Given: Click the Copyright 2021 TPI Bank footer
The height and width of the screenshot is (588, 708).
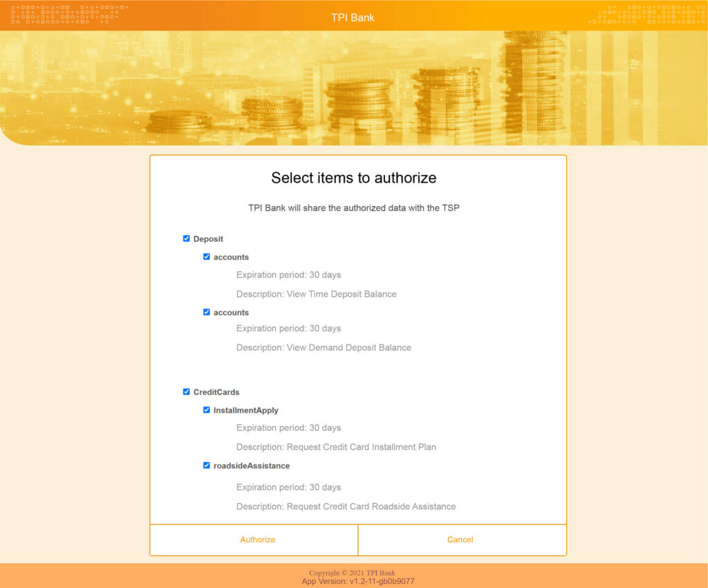Looking at the screenshot, I should (x=353, y=572).
